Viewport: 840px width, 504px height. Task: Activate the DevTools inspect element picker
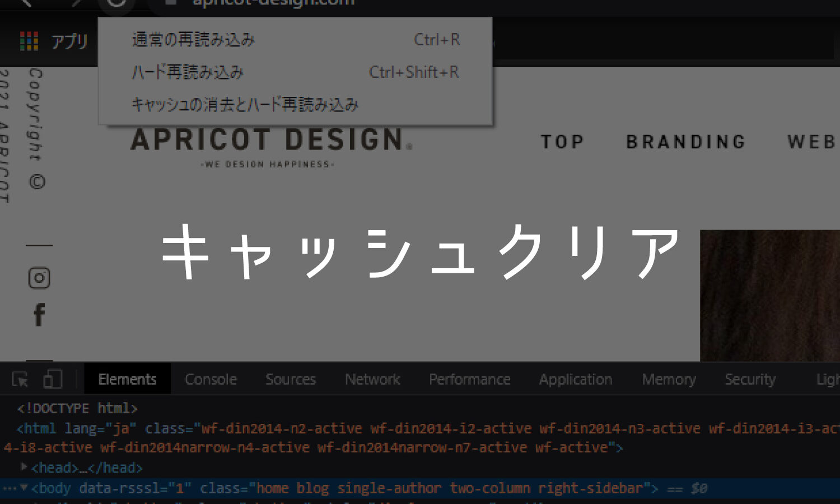click(20, 380)
